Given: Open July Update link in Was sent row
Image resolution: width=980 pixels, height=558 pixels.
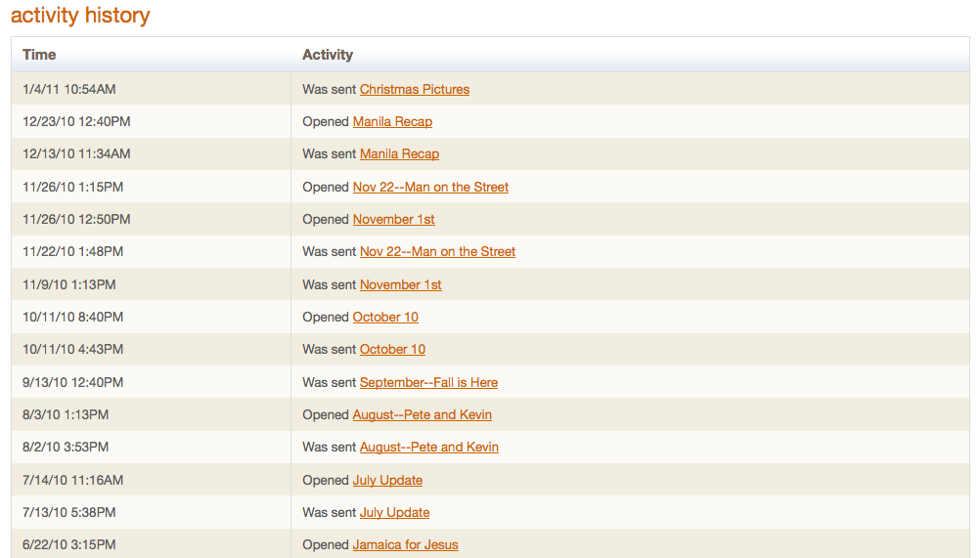Looking at the screenshot, I should pos(394,513).
